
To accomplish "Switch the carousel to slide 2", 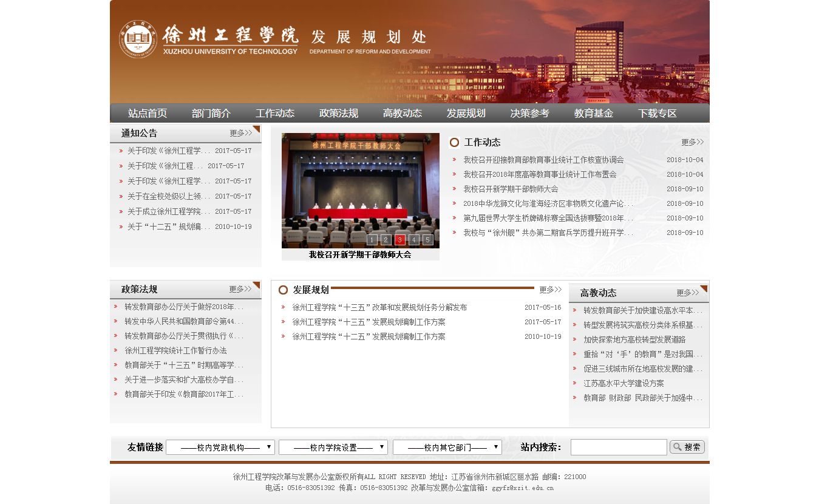I will [x=386, y=240].
